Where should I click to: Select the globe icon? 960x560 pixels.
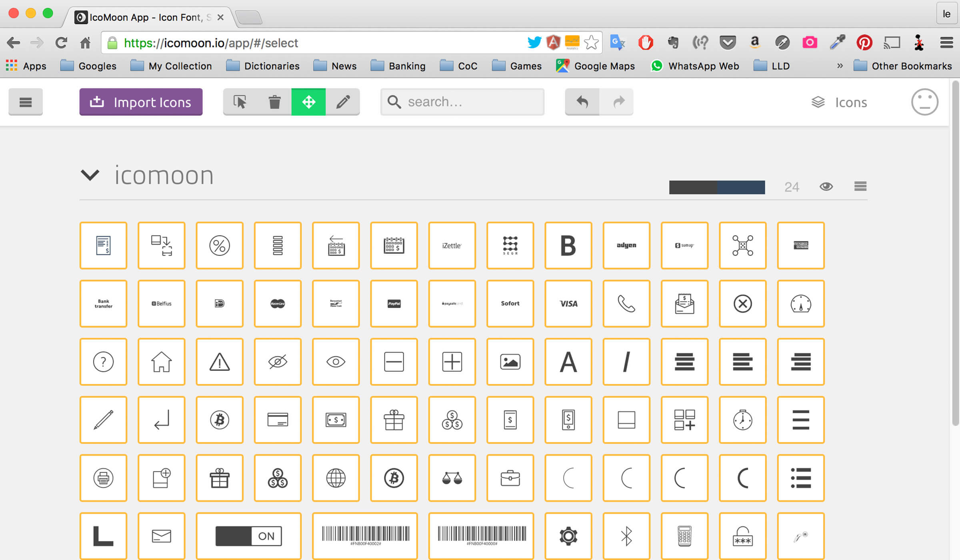336,478
